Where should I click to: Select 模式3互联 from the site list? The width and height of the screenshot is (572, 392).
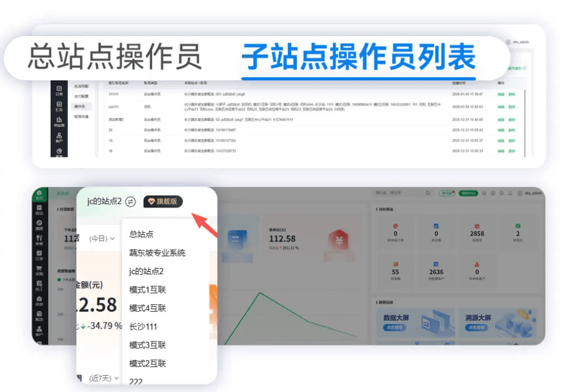147,345
